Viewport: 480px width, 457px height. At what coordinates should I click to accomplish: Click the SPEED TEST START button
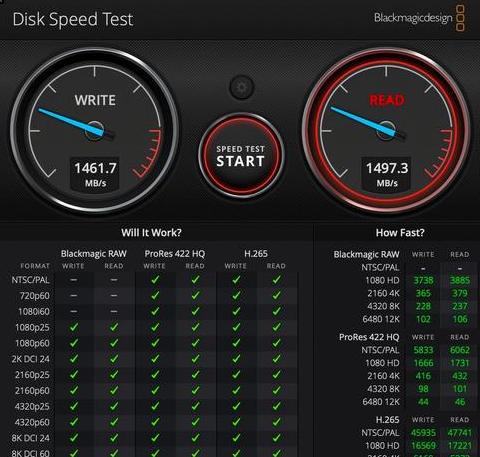241,156
